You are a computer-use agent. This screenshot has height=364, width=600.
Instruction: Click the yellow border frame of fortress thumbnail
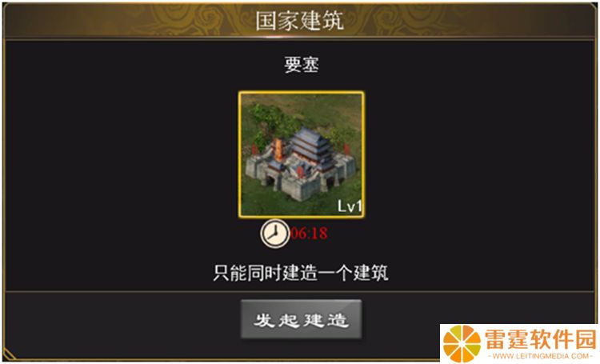[x=302, y=93]
